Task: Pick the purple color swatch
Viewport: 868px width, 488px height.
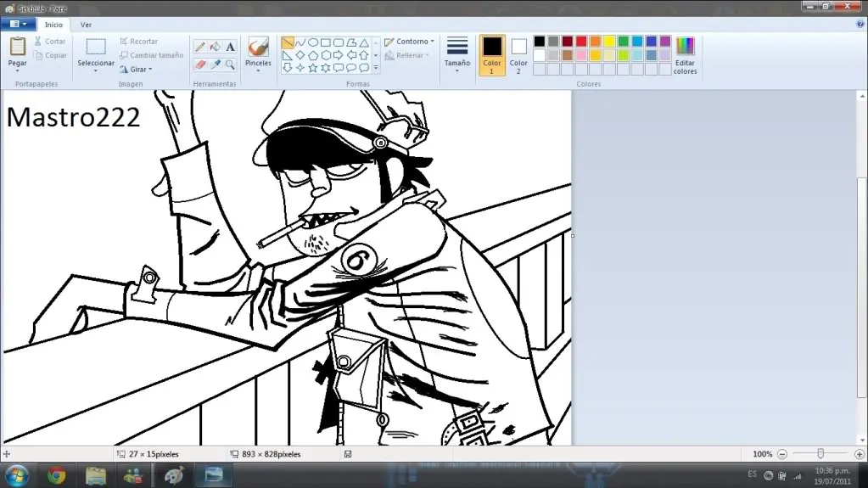Action: click(x=665, y=42)
